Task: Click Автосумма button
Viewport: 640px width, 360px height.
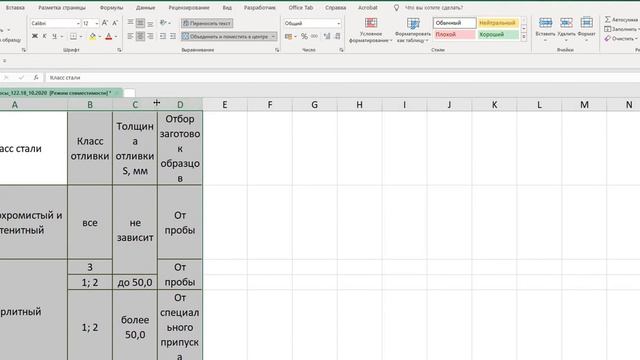Action: (622, 20)
